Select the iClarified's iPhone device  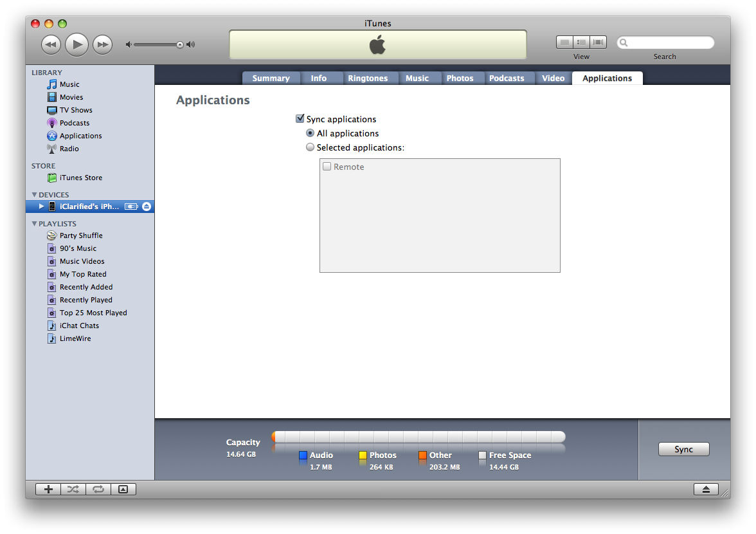(x=90, y=207)
